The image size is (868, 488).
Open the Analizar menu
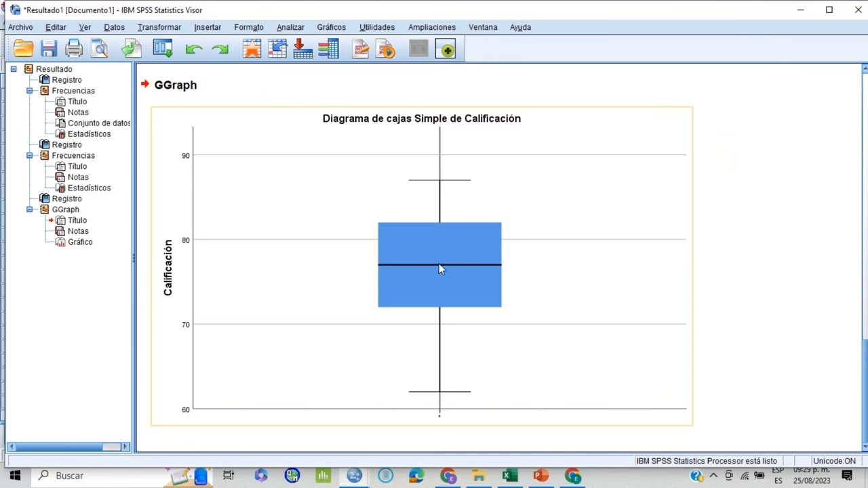pyautogui.click(x=290, y=27)
